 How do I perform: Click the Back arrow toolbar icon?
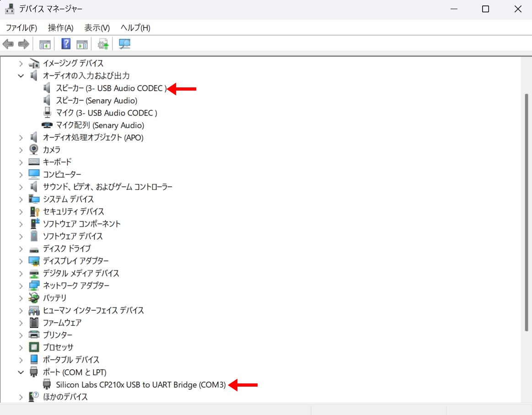(x=8, y=44)
